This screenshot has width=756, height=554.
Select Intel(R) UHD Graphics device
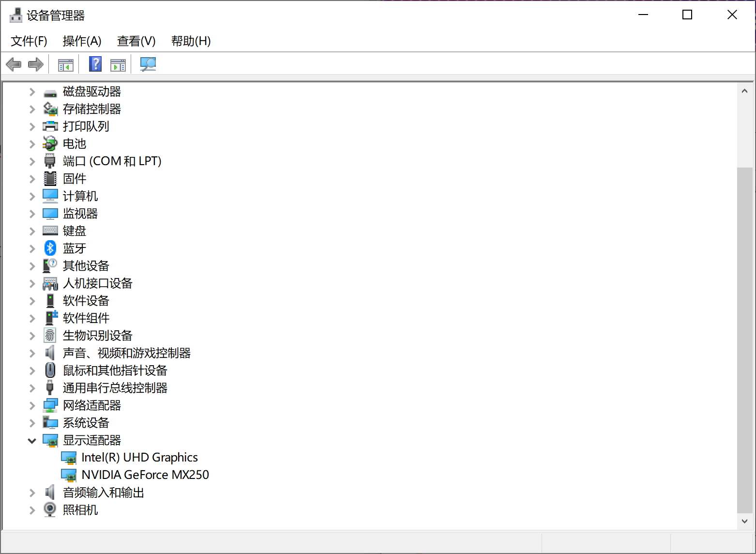tap(140, 457)
